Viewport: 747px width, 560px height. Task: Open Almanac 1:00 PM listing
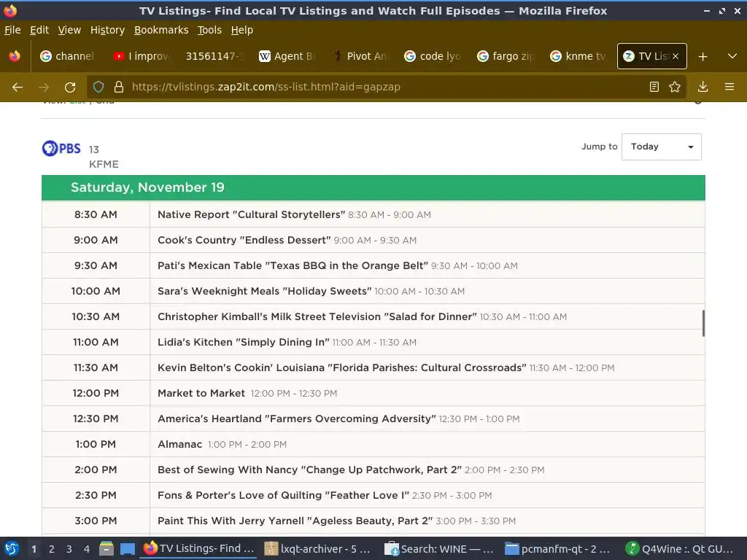point(179,444)
